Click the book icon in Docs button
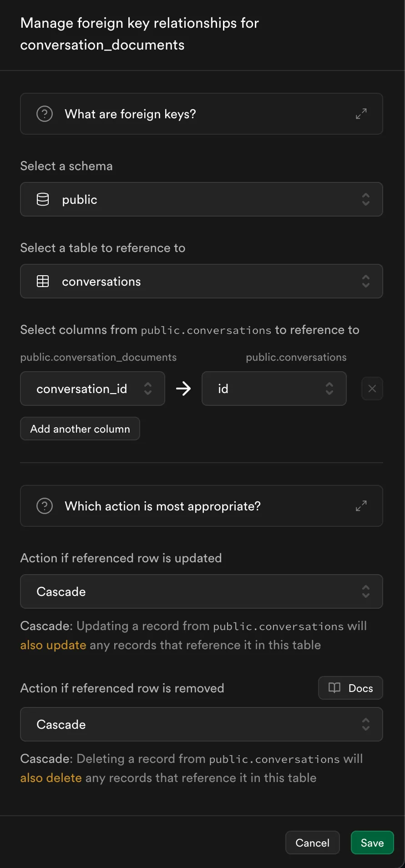This screenshot has height=868, width=405. [x=334, y=688]
